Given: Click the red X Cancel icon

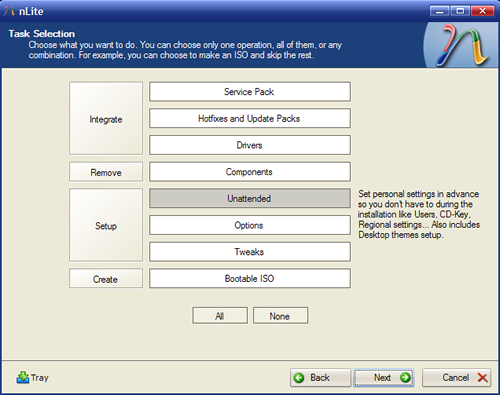Looking at the screenshot, I should 482,378.
